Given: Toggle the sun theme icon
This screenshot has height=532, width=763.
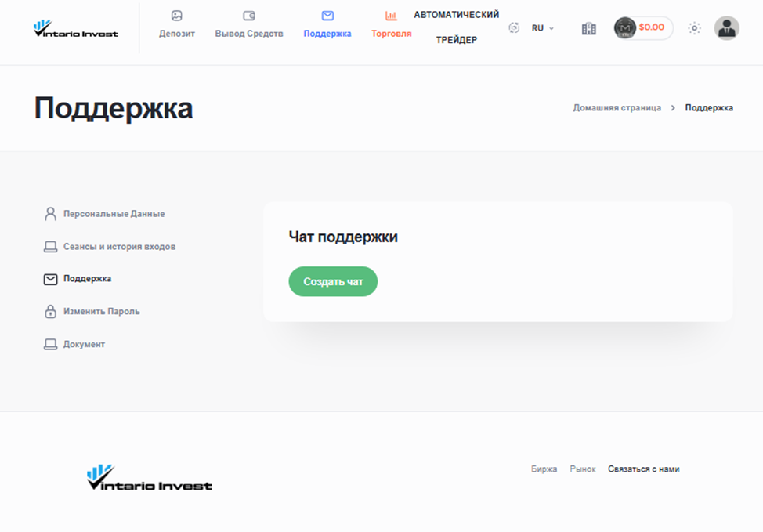Looking at the screenshot, I should (694, 27).
